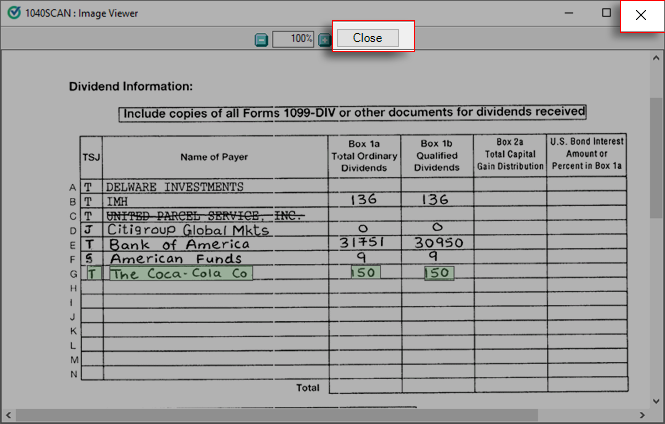The image size is (665, 424).
Task: Click highlighted T in TSJ row G
Action: click(92, 273)
